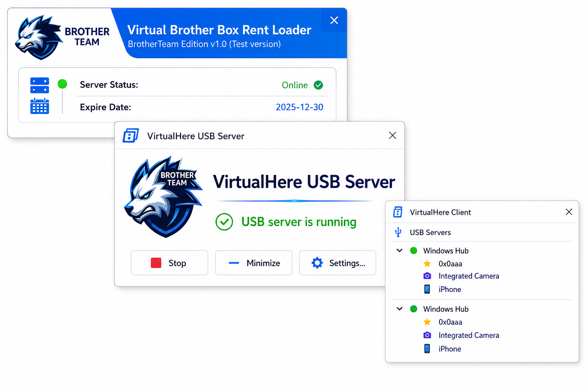588x392 pixels.
Task: Open Settings... in the USB Server window
Action: [338, 263]
